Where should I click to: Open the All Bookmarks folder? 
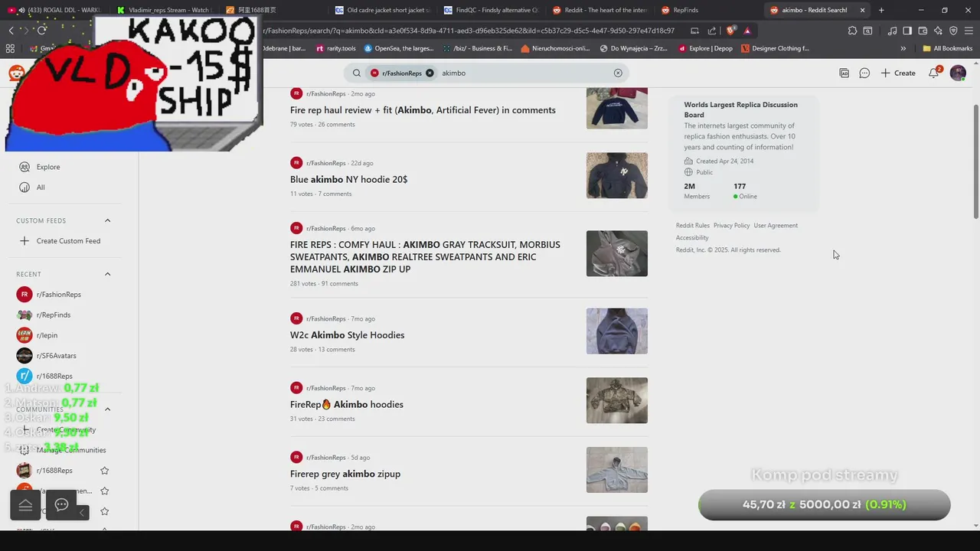pyautogui.click(x=947, y=48)
